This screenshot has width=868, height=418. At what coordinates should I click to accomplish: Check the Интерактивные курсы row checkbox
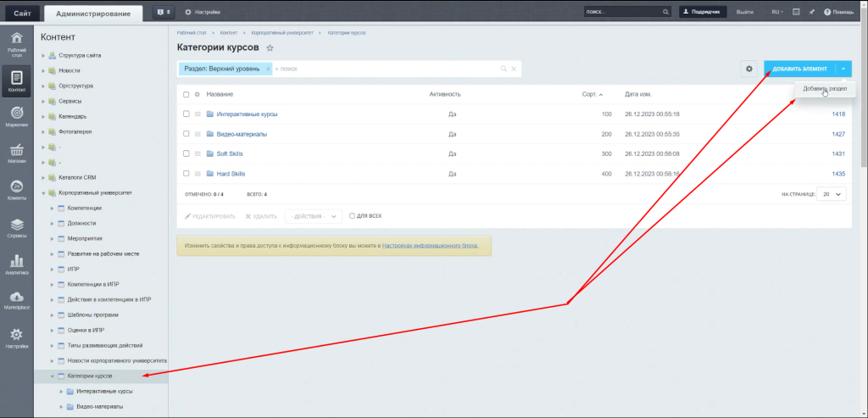pos(186,114)
